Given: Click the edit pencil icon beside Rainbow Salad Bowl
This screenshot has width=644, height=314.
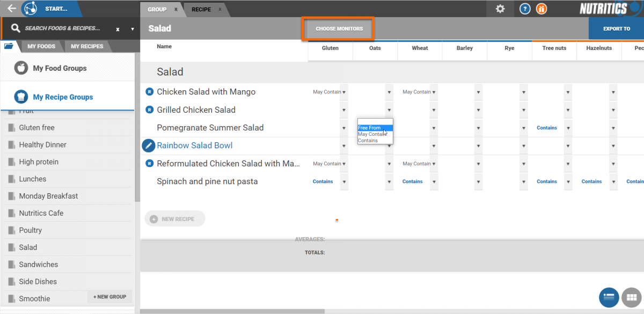Looking at the screenshot, I should click(x=149, y=145).
